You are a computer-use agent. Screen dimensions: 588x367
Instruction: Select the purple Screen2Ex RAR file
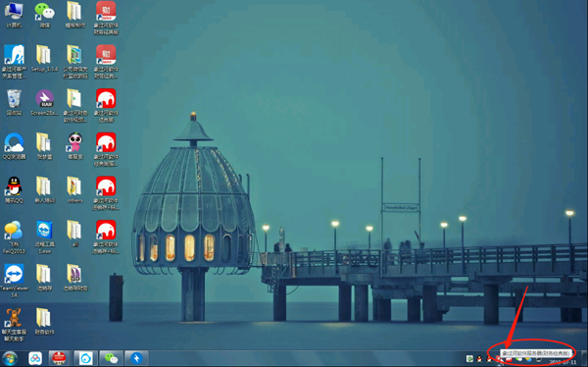tap(45, 102)
